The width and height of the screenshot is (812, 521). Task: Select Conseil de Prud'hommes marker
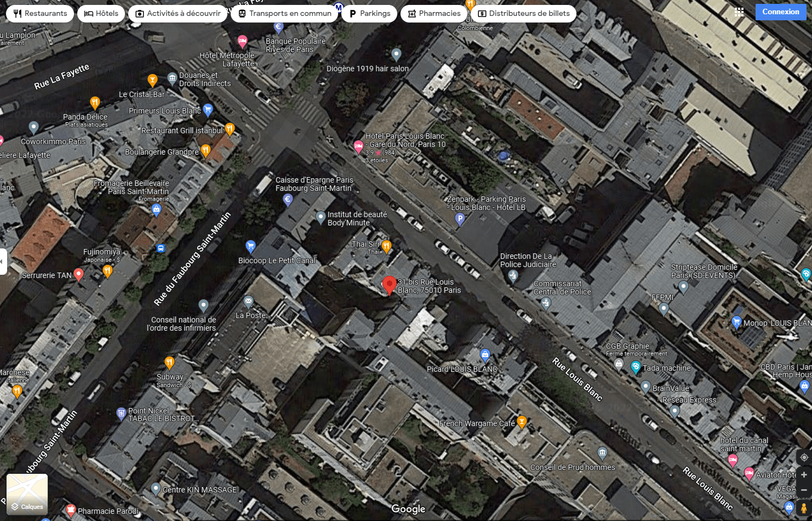tap(602, 453)
